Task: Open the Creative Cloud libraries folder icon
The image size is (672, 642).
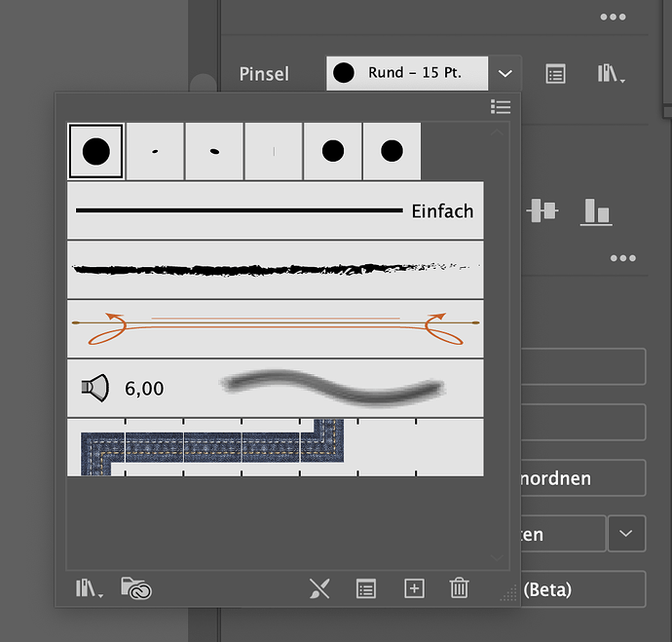Action: click(x=136, y=588)
